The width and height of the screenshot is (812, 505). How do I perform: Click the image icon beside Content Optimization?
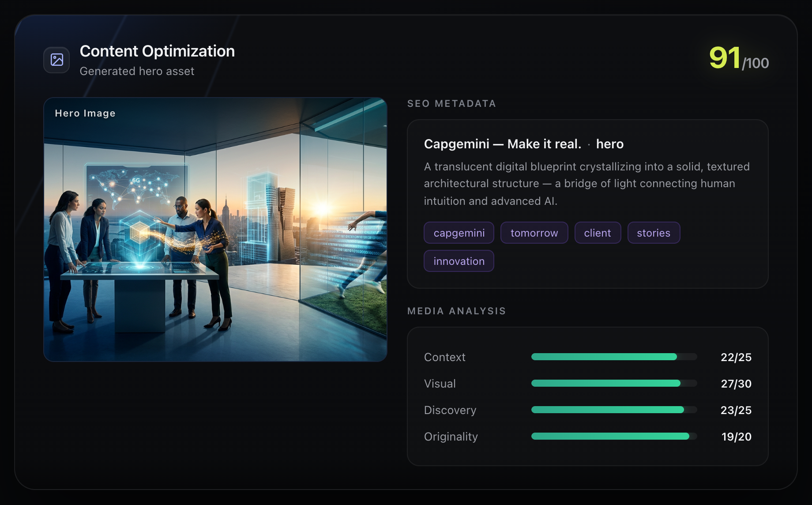click(x=56, y=60)
